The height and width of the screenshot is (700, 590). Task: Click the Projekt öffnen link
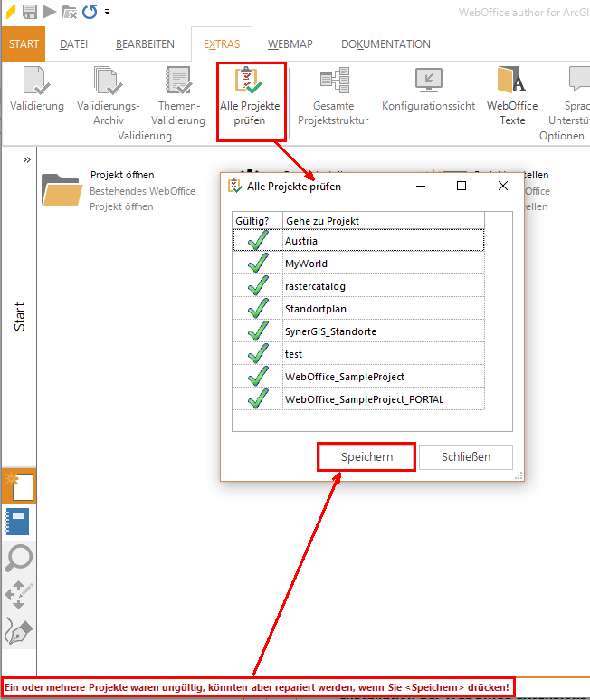[122, 175]
